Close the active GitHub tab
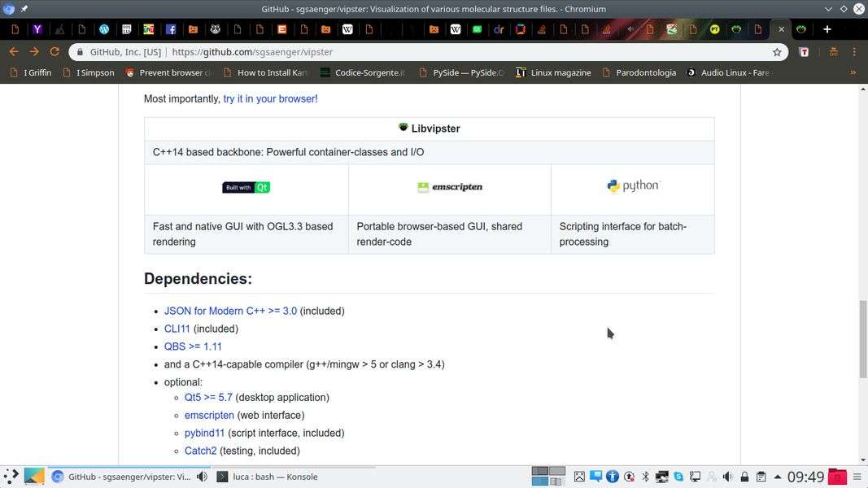The height and width of the screenshot is (488, 868). pos(781,29)
